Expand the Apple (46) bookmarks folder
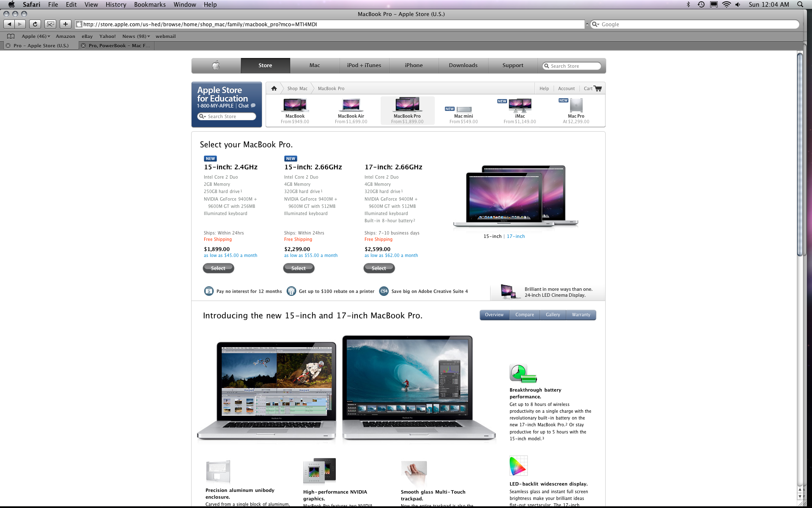 (x=36, y=36)
